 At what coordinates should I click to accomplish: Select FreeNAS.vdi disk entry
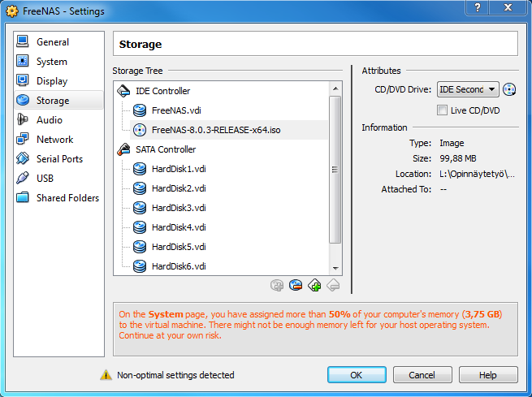click(x=176, y=110)
